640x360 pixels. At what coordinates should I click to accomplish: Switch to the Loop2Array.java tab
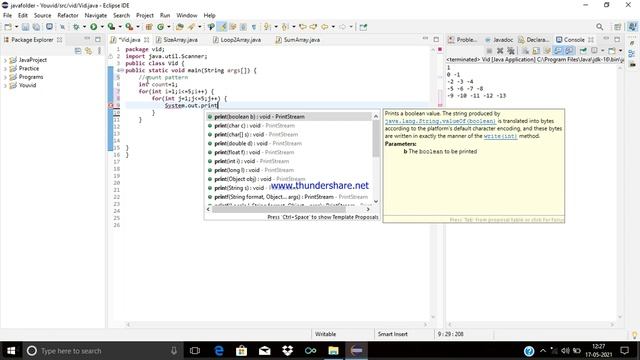point(237,40)
